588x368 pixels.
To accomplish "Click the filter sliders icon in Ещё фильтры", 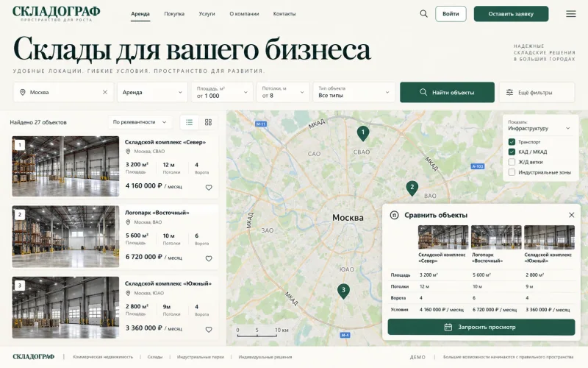I will (509, 93).
